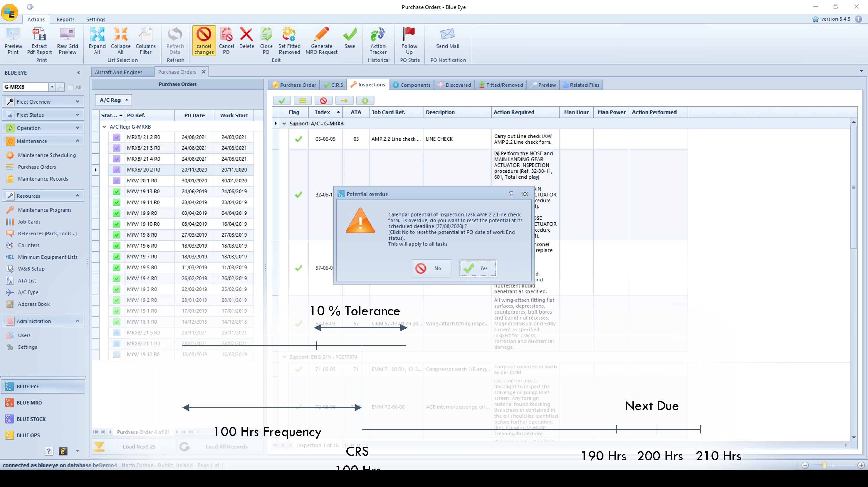Viewport: 868px width, 487px height.
Task: Click No in the Potential overdue dialog
Action: (432, 268)
